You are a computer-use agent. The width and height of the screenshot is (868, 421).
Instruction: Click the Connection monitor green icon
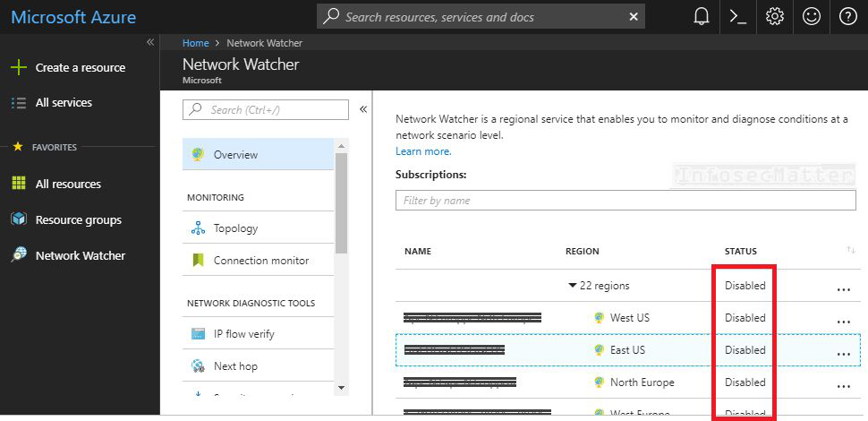(198, 261)
